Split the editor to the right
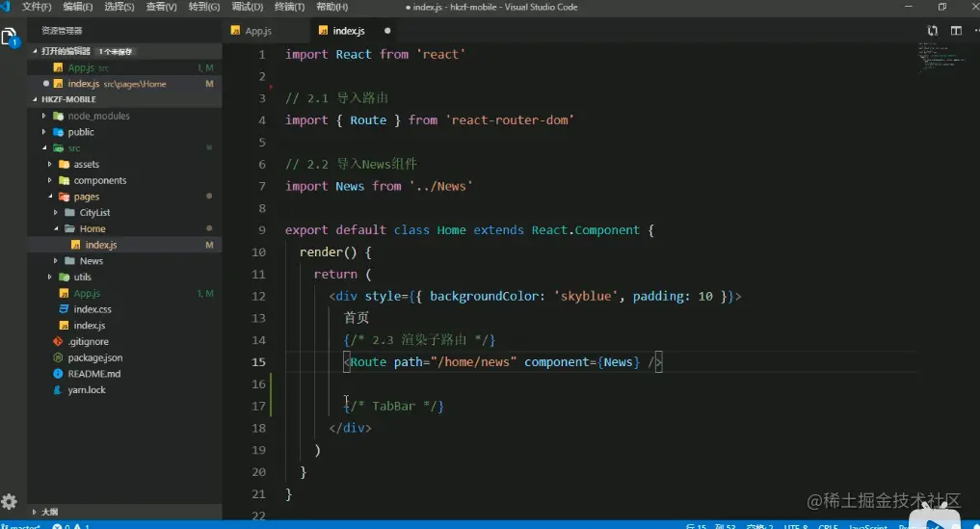This screenshot has width=980, height=529. (x=956, y=31)
